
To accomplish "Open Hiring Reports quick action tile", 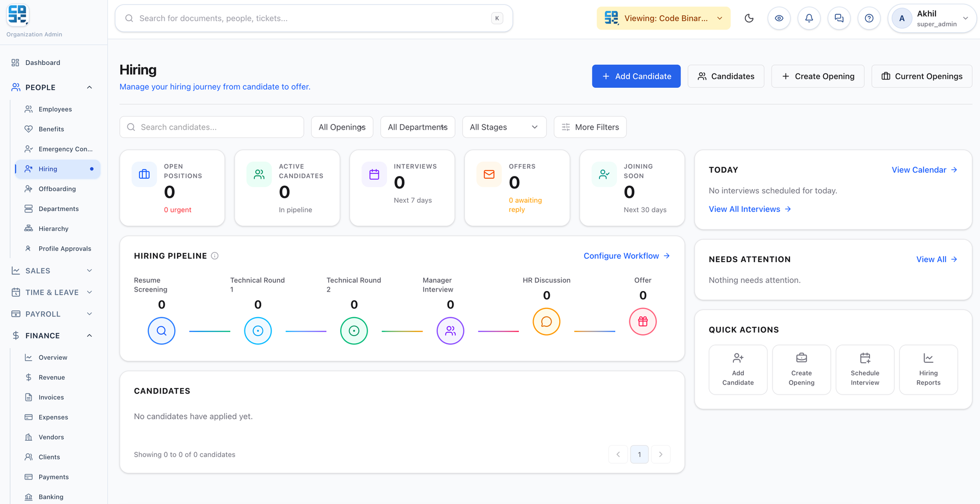I will point(928,369).
